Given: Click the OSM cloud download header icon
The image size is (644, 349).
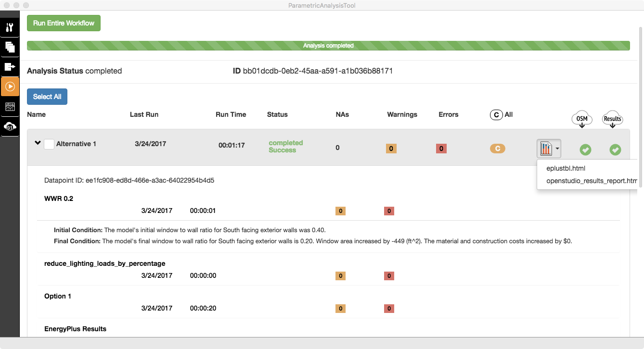Looking at the screenshot, I should (x=582, y=120).
